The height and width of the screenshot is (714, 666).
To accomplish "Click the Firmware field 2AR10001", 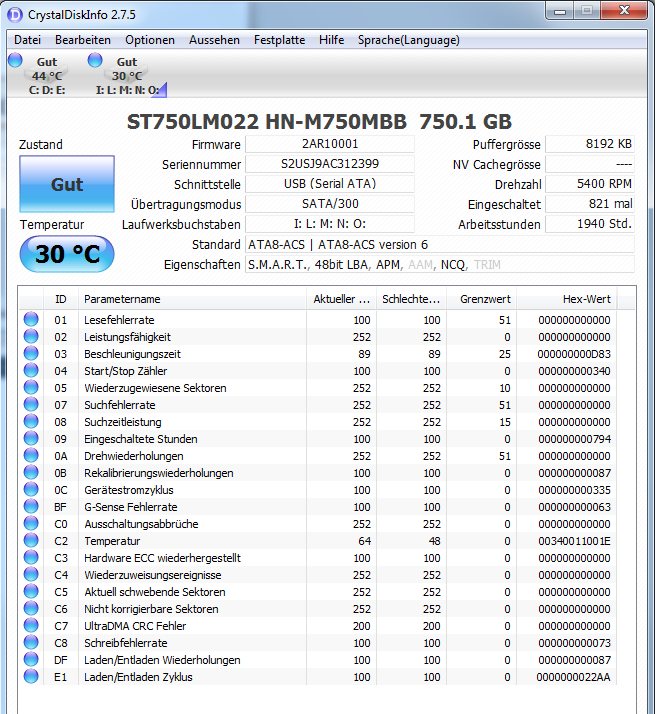I will [330, 144].
